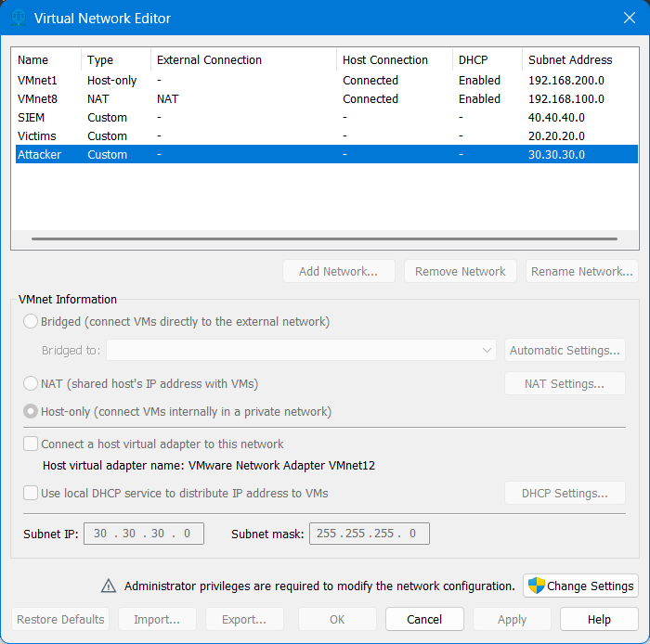This screenshot has width=650, height=644.
Task: Sort by Subnet Address column header
Action: tap(570, 60)
